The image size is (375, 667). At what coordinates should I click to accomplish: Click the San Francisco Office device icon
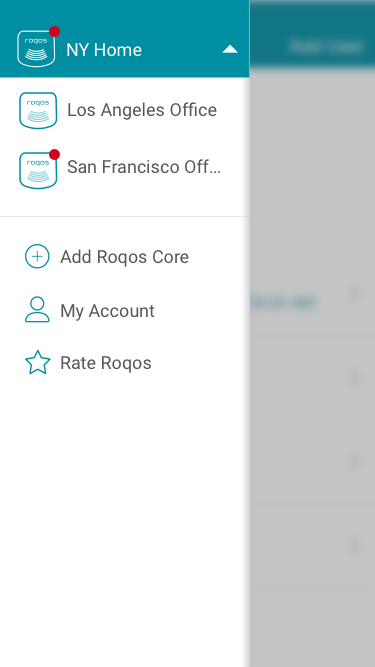tap(38, 170)
